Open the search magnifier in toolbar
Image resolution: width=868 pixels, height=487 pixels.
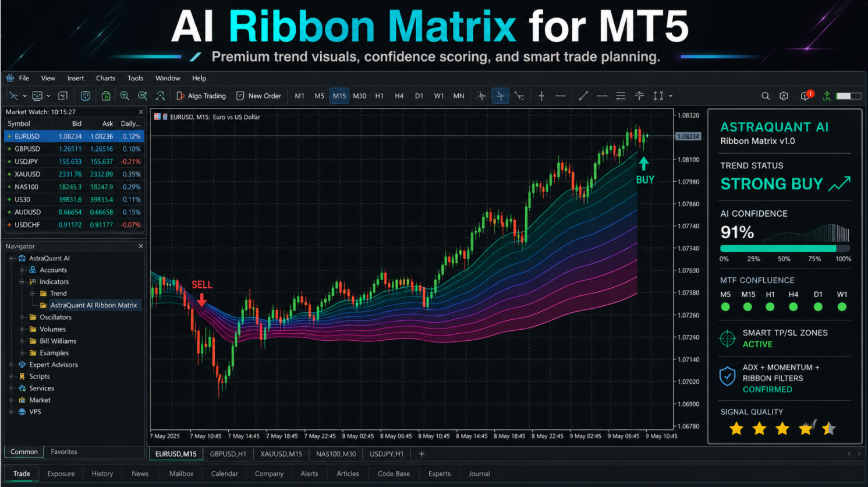click(x=766, y=96)
